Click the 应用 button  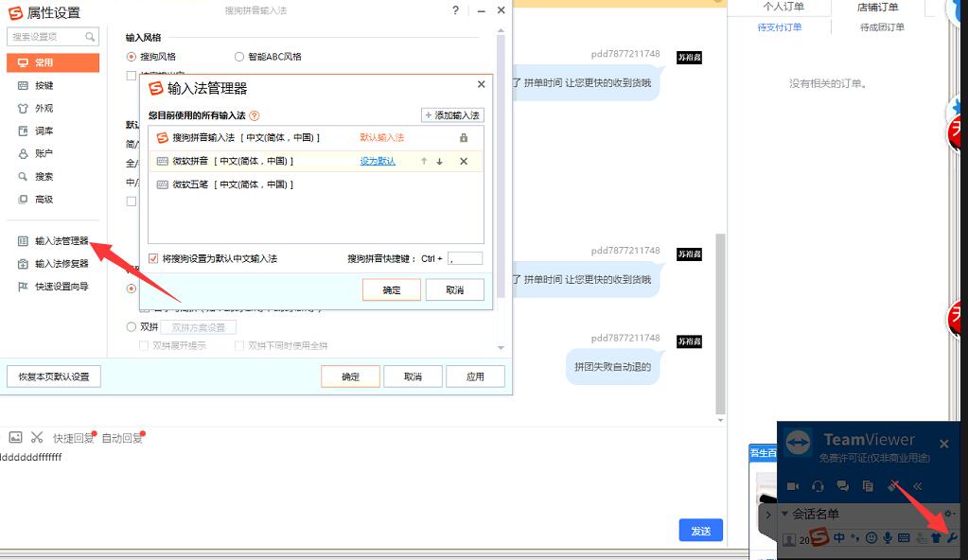point(475,376)
